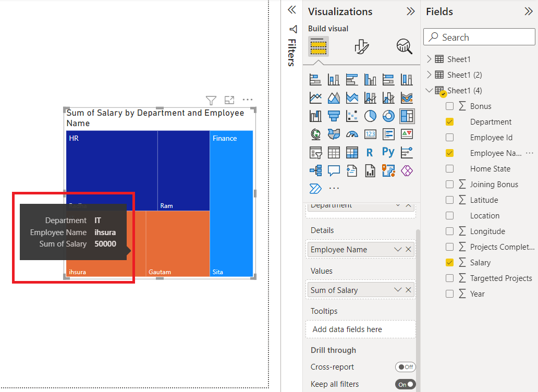Select the KPI visual
The image size is (538, 392).
[x=407, y=134]
